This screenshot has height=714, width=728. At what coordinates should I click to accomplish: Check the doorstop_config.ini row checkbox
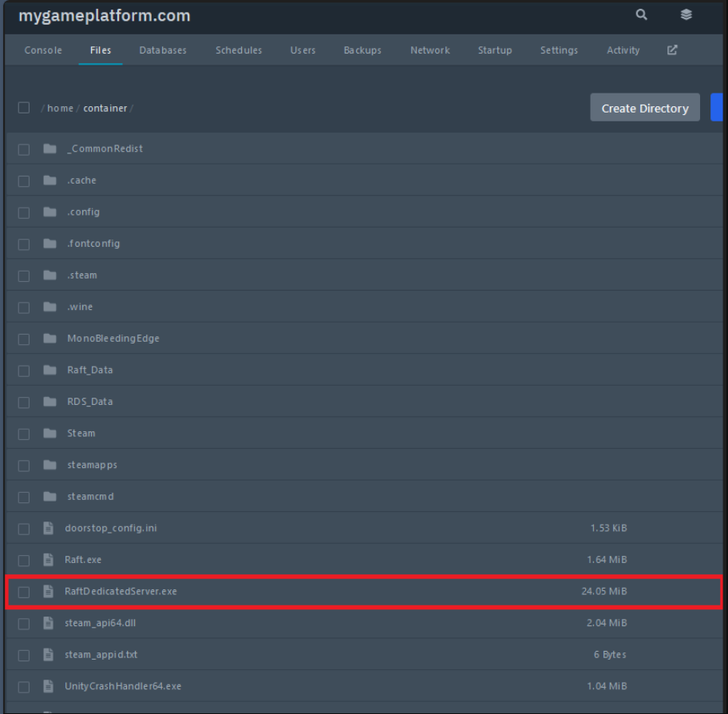click(24, 529)
